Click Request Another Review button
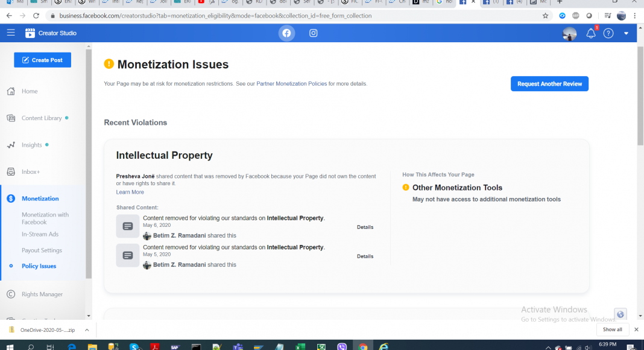 pos(549,84)
